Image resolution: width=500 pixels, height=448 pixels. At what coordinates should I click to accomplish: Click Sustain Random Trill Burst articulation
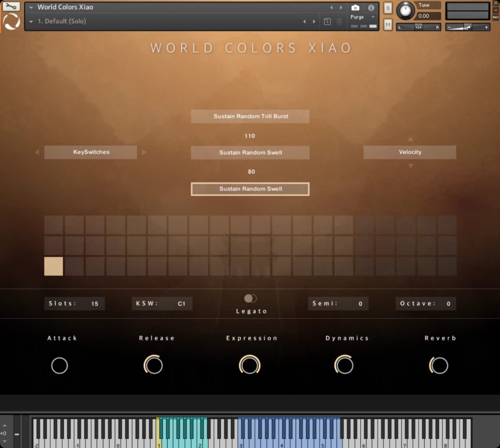(250, 116)
